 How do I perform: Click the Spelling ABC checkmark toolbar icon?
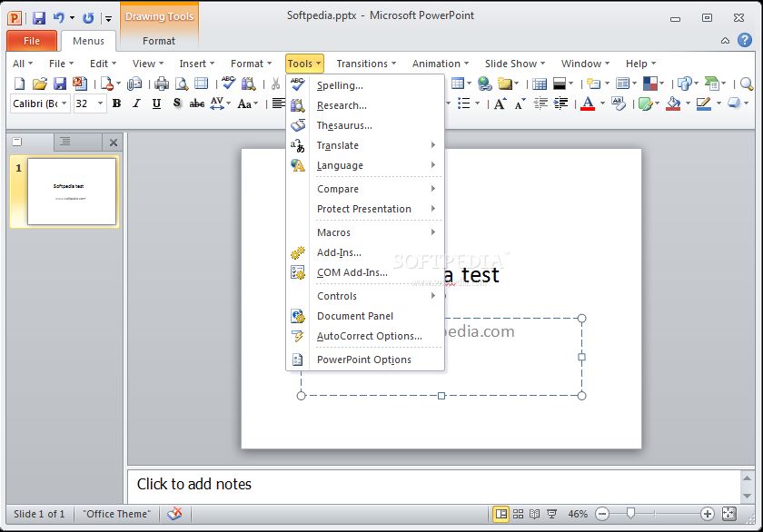click(228, 84)
